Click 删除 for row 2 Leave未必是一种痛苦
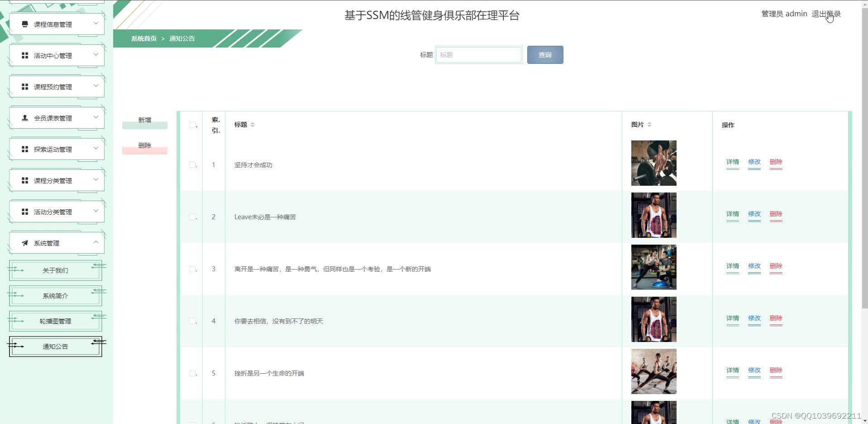868x424 pixels. [776, 214]
